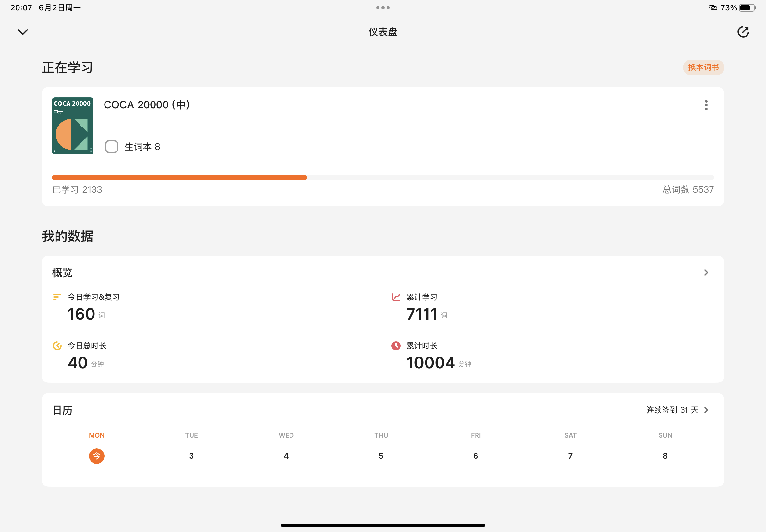Select Friday the 6th in calendar

coord(476,456)
